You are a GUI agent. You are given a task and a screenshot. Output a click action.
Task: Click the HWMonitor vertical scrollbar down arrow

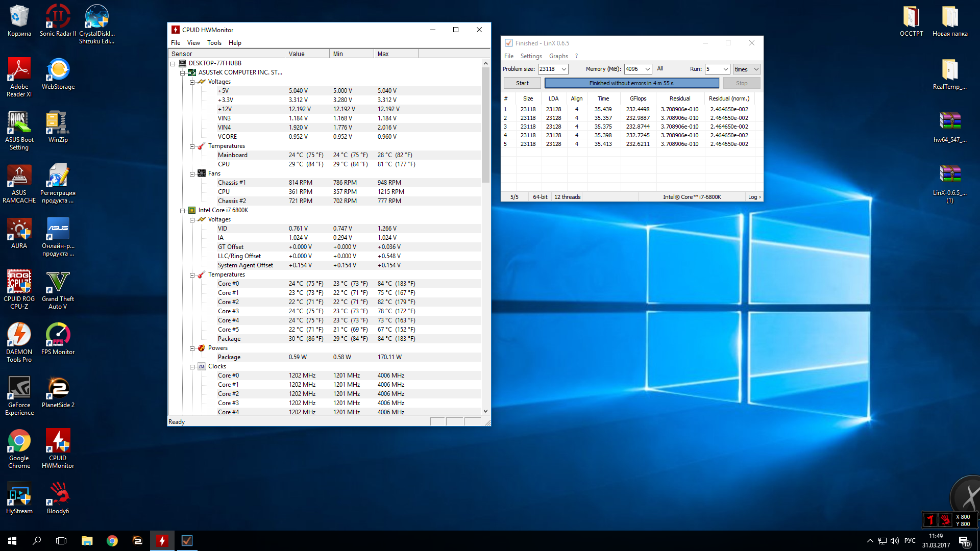485,411
